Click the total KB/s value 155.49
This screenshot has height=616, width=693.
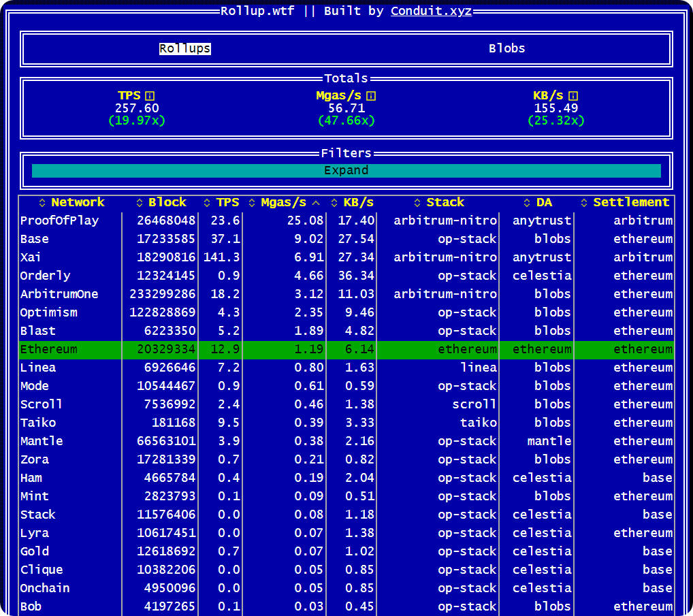coord(556,108)
